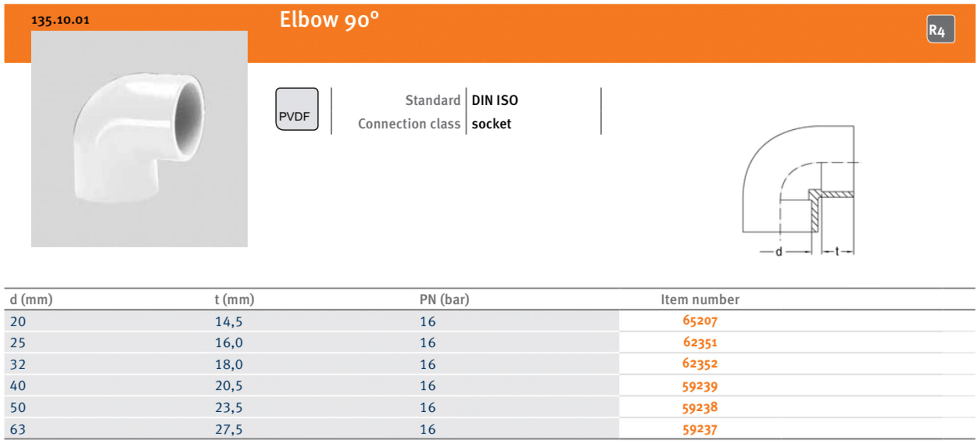Click the elbow technical dimension drawing
The width and height of the screenshot is (980, 448).
(x=801, y=190)
